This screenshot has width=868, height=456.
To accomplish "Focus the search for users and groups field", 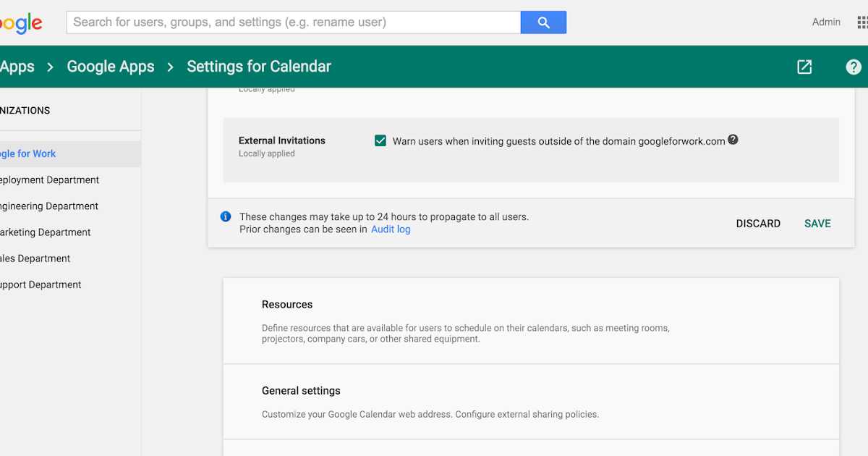I will tap(293, 22).
